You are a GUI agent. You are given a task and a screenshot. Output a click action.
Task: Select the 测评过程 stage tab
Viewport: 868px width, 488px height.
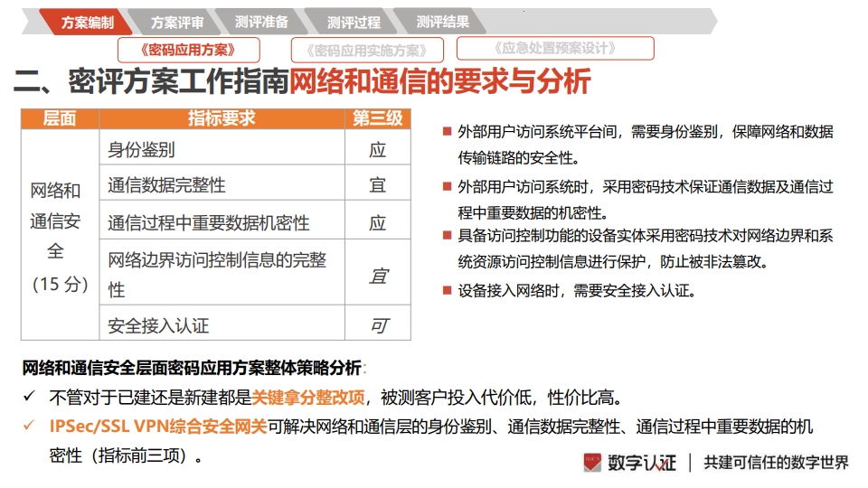click(354, 22)
